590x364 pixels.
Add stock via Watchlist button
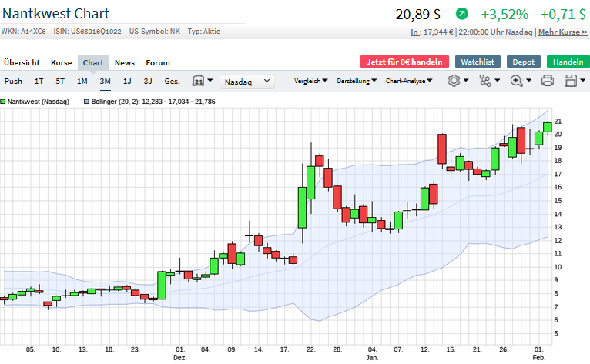tap(478, 62)
